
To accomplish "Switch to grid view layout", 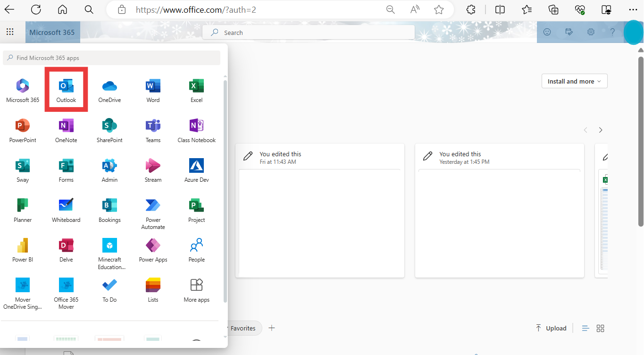I will pos(601,328).
